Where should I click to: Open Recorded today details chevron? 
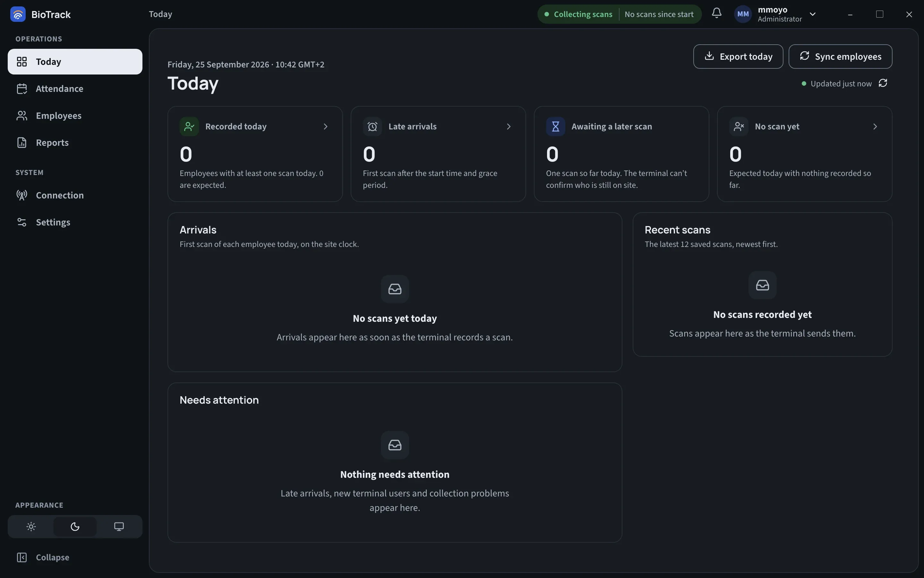[x=325, y=127]
